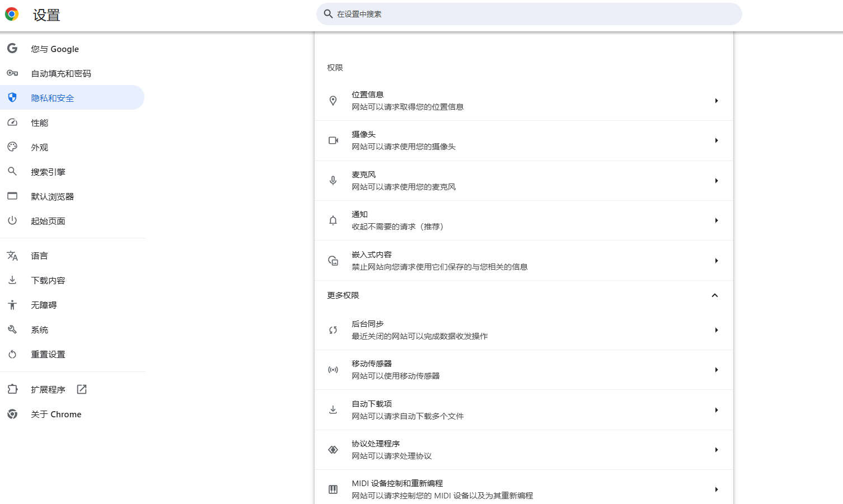Open the 默认浏览器 menu item

click(72, 196)
